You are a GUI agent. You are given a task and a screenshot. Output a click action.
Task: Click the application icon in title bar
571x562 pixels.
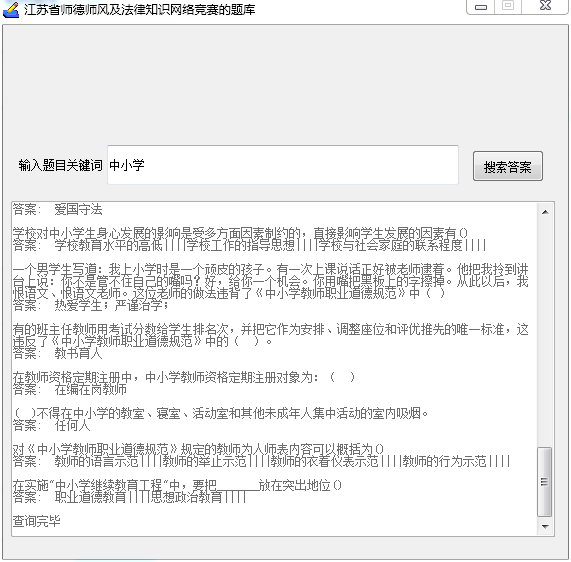(11, 9)
